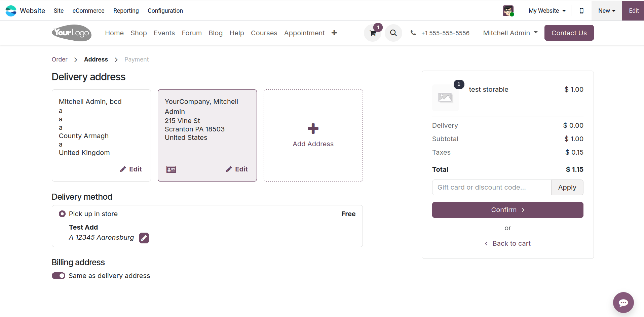
Task: Open the live chat bubble
Action: click(623, 303)
